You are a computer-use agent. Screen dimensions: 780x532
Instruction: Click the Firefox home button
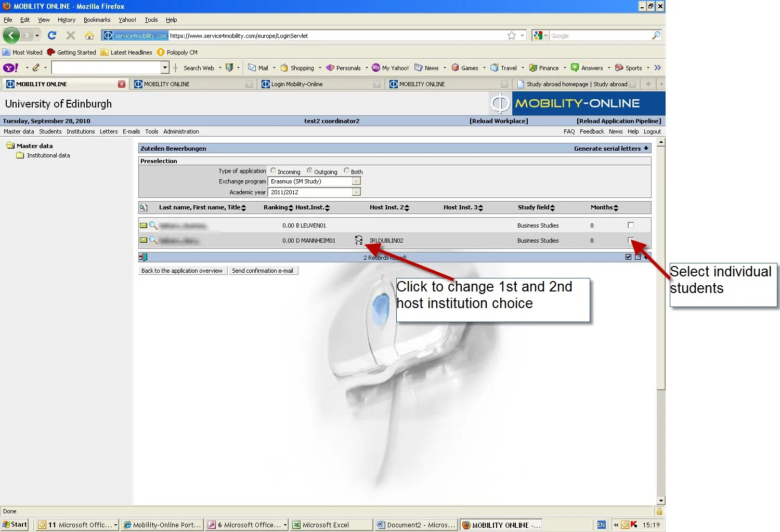coord(89,35)
